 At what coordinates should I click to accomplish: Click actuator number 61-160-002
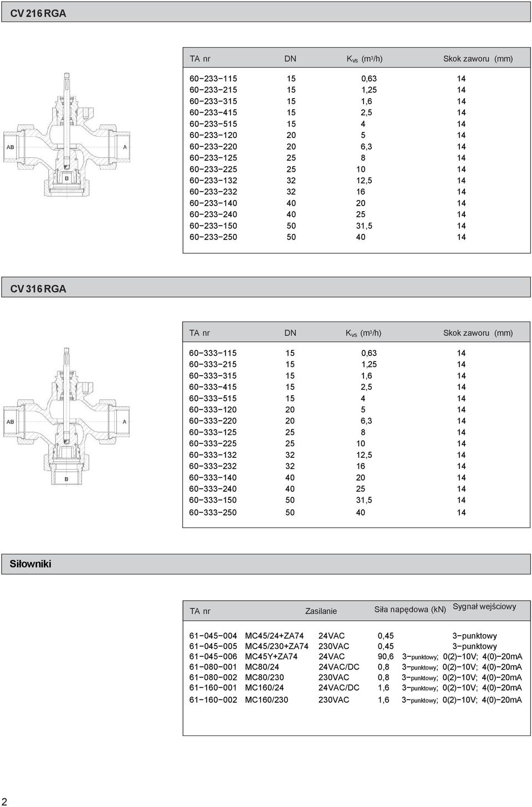pos(213,700)
